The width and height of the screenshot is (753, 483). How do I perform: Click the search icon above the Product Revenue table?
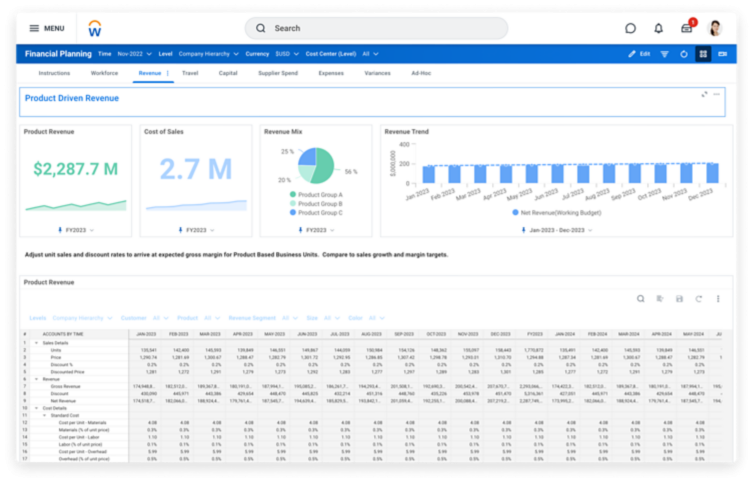pos(641,298)
